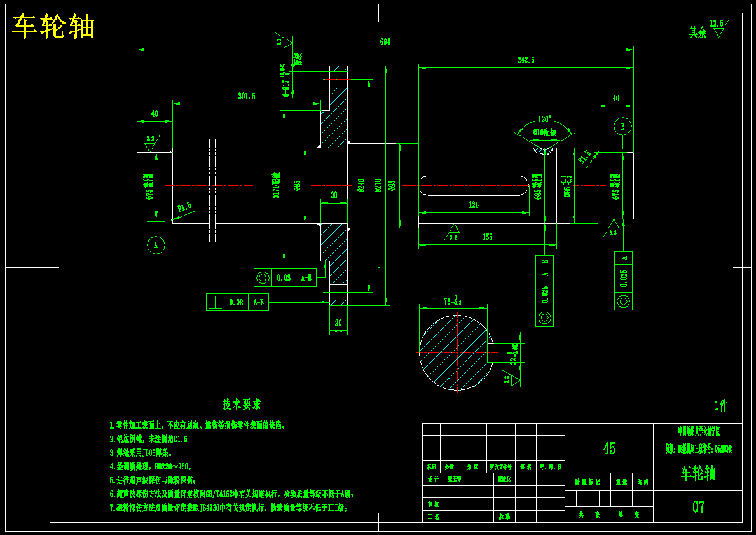Click the hatched circular cross-section view
This screenshot has width=756, height=535.
(x=456, y=352)
